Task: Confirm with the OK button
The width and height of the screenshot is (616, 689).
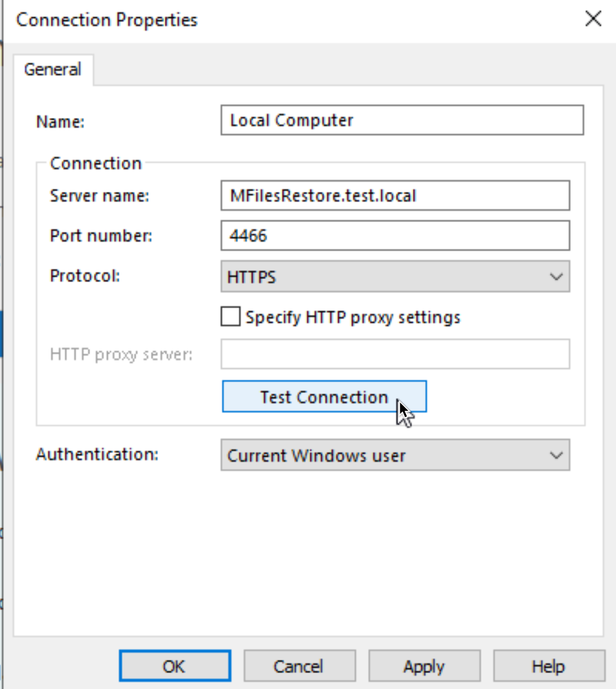Action: click(x=175, y=666)
